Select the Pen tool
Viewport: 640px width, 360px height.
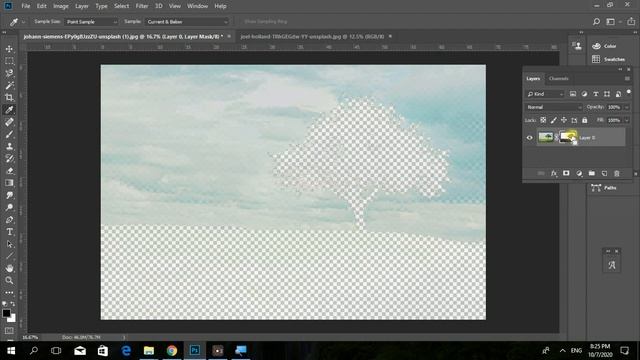(9, 220)
